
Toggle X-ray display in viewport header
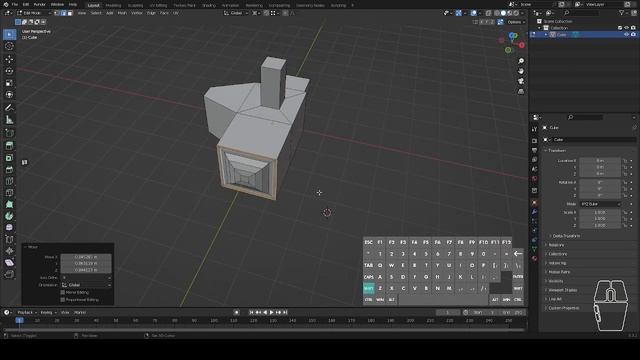coord(488,13)
